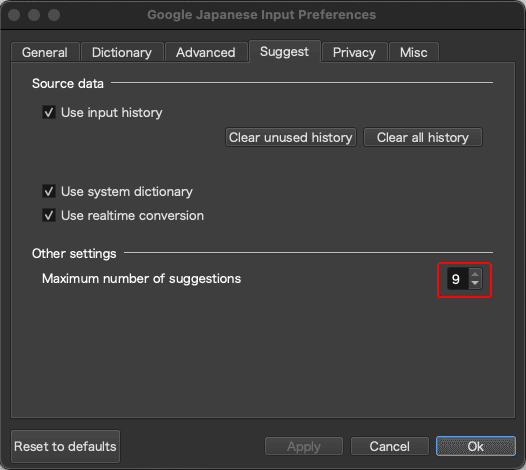Select the Suggest tab
This screenshot has width=526, height=470.
[x=284, y=52]
